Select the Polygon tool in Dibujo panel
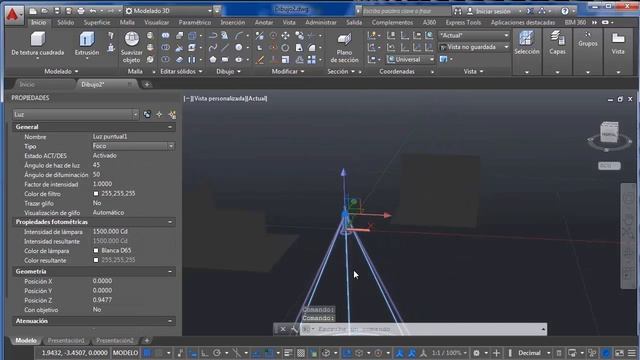Viewport: 640px width, 360px height. (213, 60)
